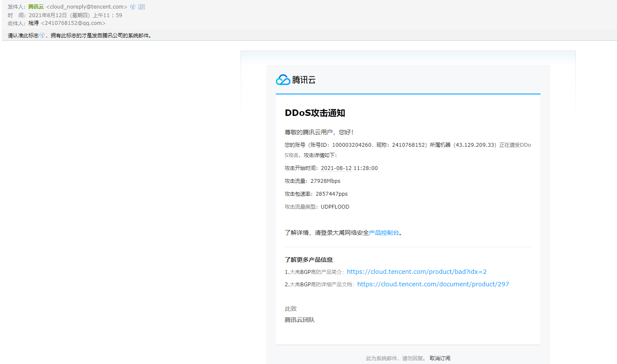617x364 pixels.
Task: Open the sender contact card icon
Action: [x=141, y=7]
